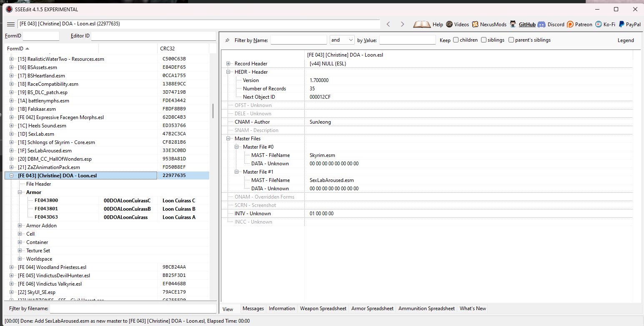Expand the Record Header row
This screenshot has height=326, width=644.
[228, 64]
